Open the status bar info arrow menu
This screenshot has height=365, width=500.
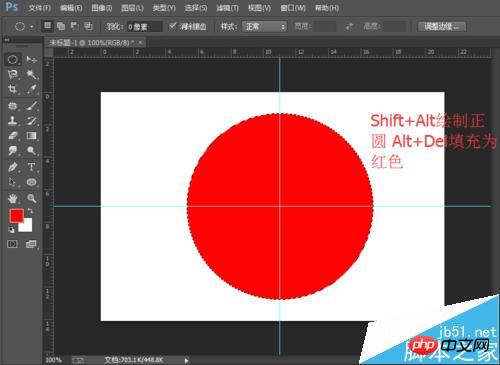186,360
